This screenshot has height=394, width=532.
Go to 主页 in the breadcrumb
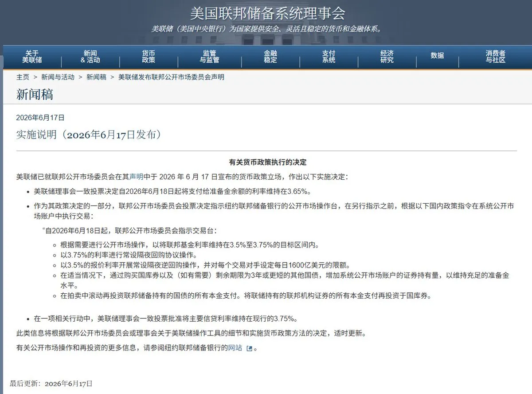point(23,77)
